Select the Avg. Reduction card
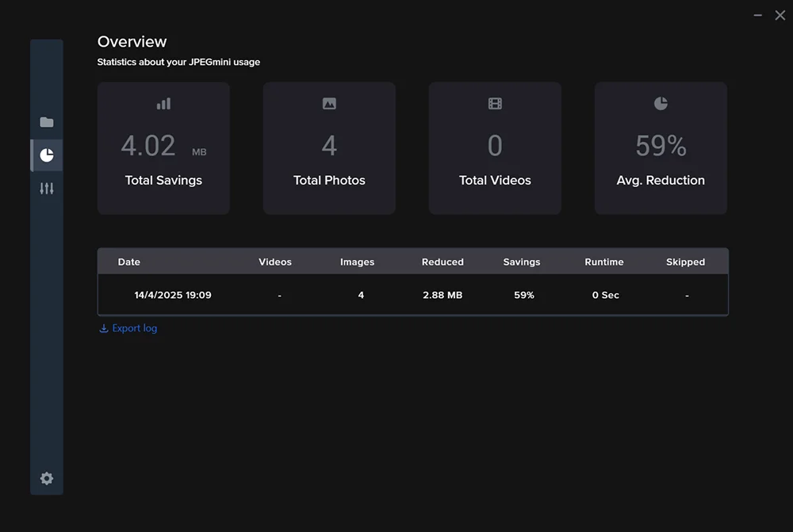Viewport: 793px width, 532px height. [x=661, y=148]
